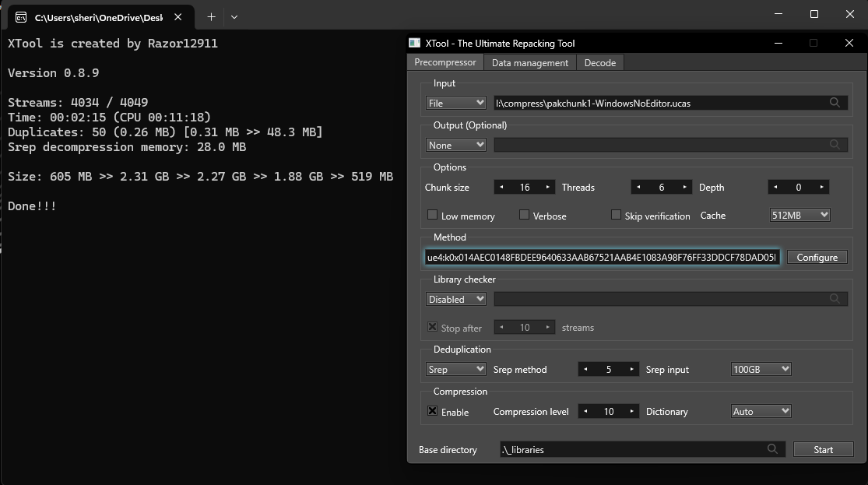Increase the Stop after streams value
The width and height of the screenshot is (868, 485).
pyautogui.click(x=547, y=327)
